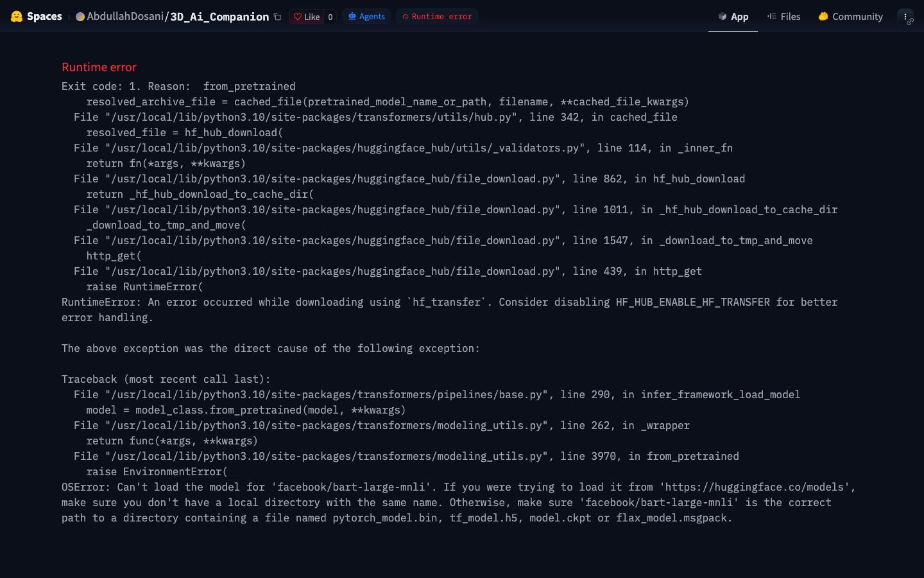Screen dimensions: 924x578
Task: Click the "return func(*args, **kwargs)" line
Action: tap(172, 441)
